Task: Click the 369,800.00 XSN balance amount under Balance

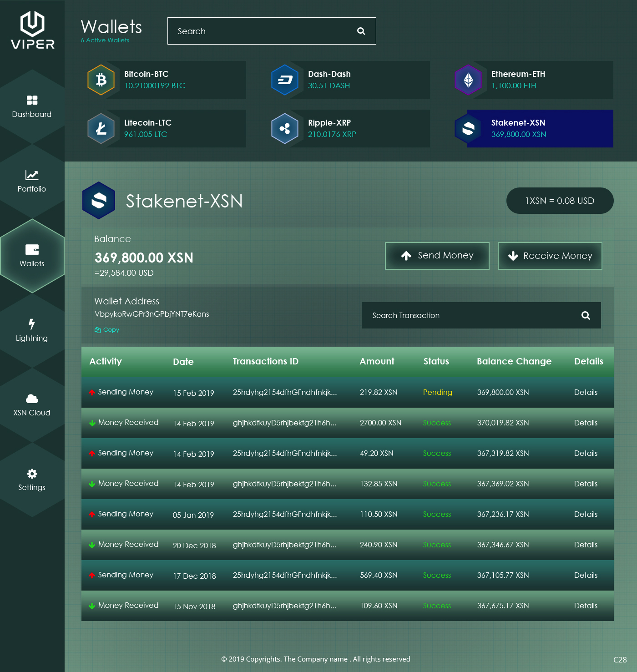Action: pos(144,258)
